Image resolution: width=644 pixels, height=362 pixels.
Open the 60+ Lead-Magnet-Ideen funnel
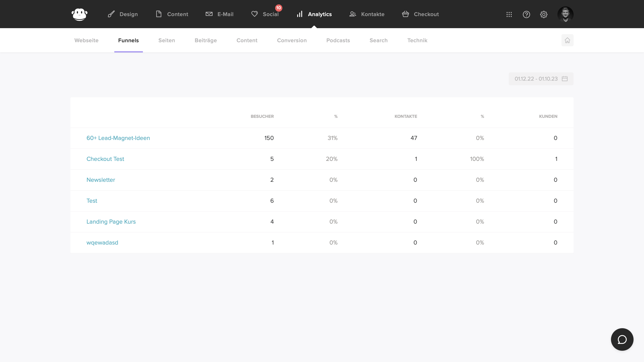[x=118, y=138]
